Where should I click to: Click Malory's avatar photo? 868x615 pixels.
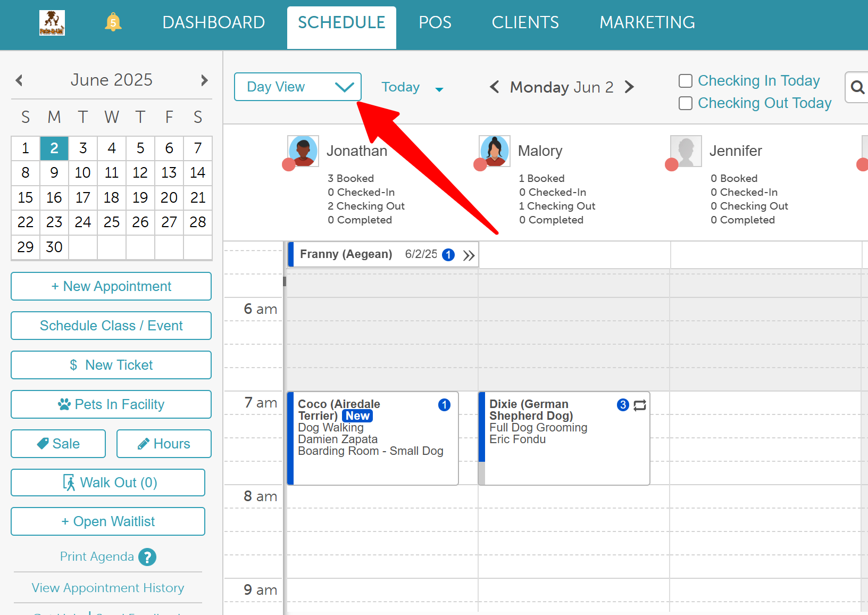point(495,151)
